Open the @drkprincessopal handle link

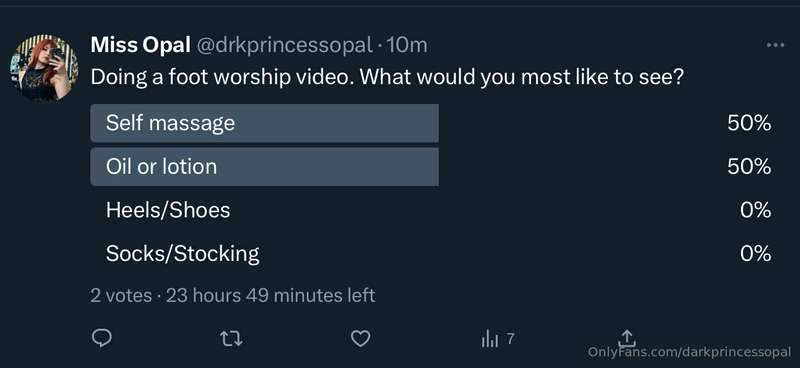pos(284,46)
